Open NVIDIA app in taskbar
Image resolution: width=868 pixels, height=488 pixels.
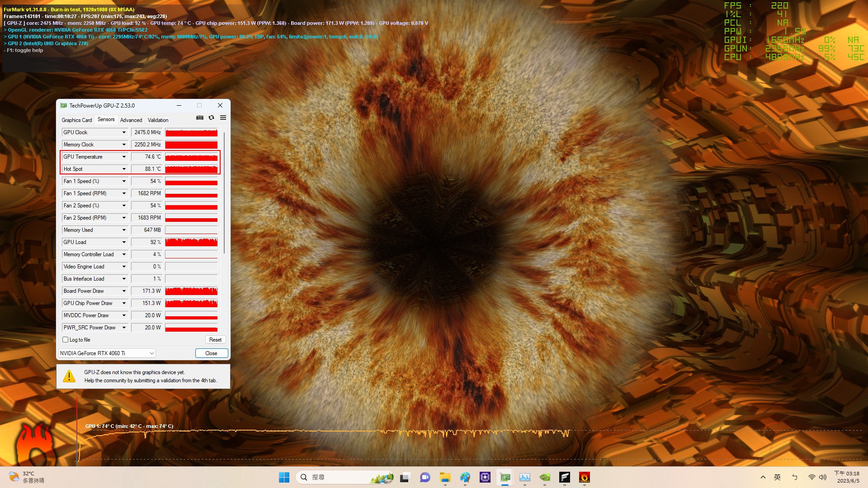(x=545, y=477)
